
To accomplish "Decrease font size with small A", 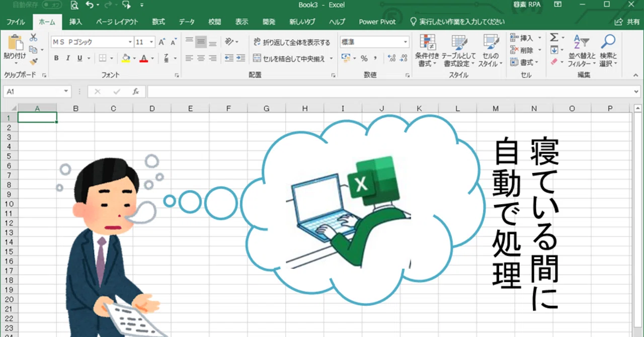I will click(x=173, y=42).
